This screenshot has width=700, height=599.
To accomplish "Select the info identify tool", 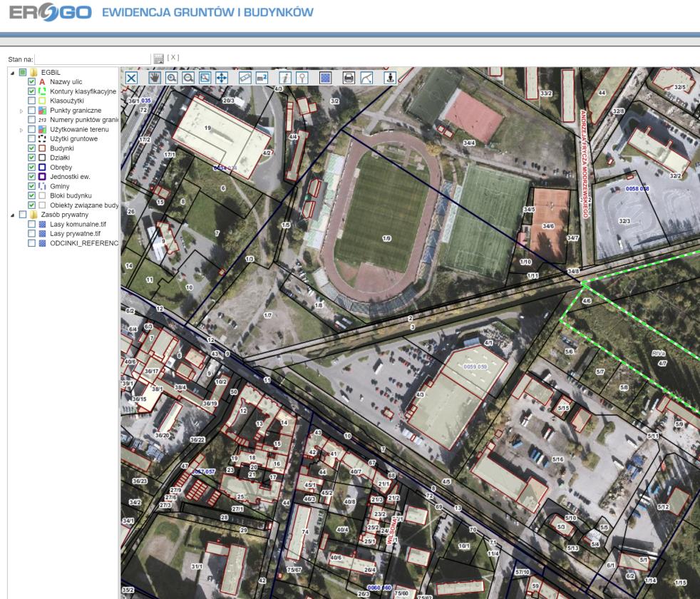I will click(x=285, y=78).
